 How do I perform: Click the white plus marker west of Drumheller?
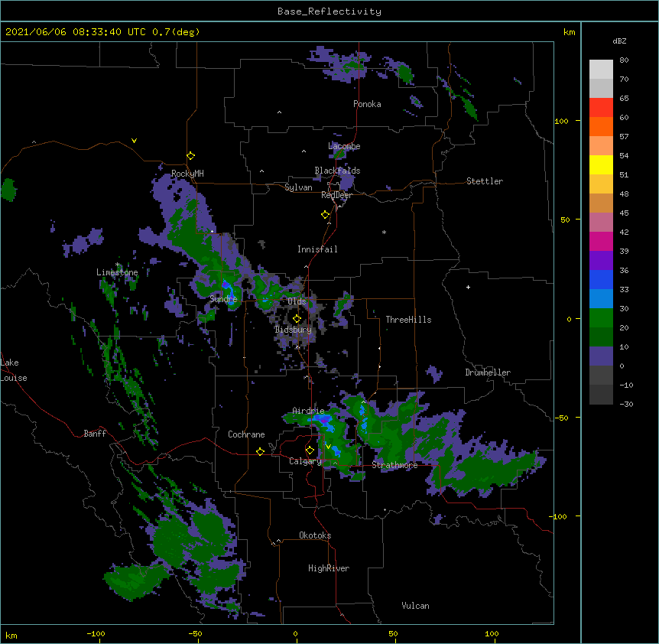[468, 287]
